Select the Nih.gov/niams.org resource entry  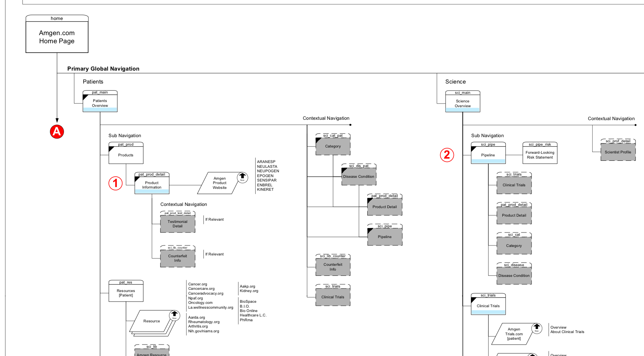coord(203,331)
